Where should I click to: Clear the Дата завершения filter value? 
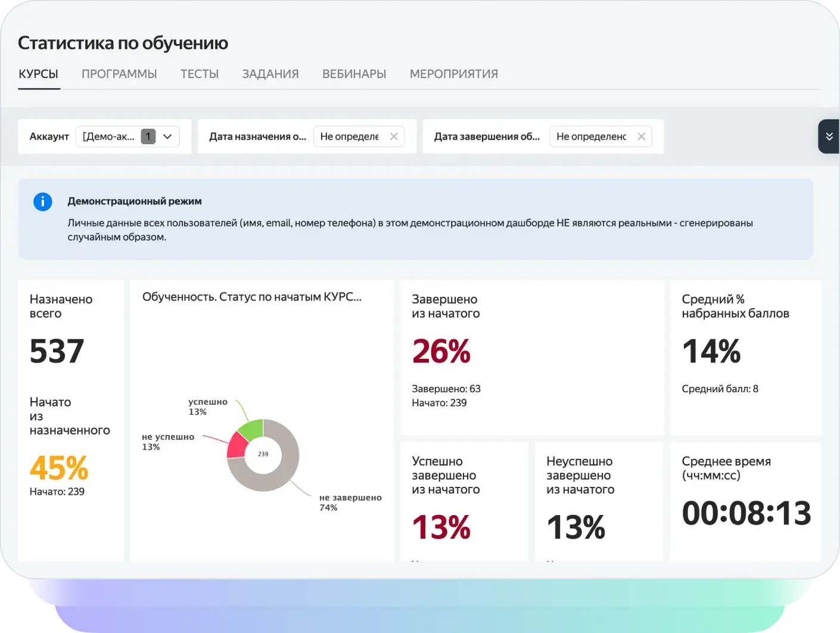(x=642, y=136)
